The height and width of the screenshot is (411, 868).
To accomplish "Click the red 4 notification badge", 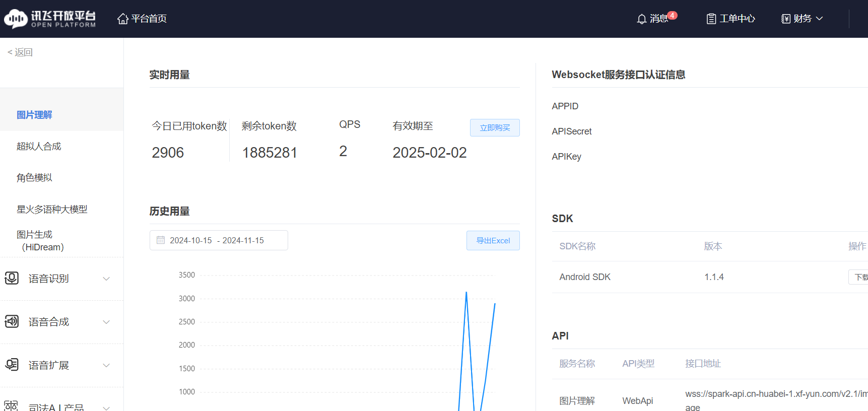I will click(672, 15).
